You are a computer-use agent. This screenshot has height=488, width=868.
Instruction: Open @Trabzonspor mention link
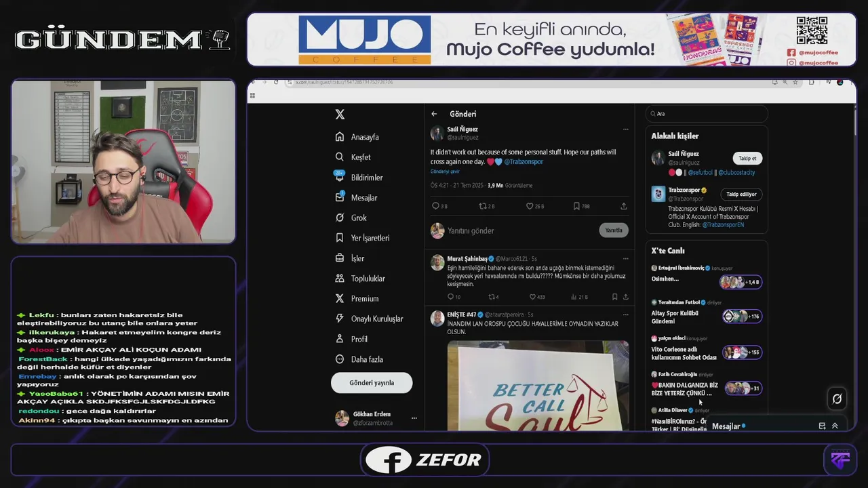(524, 162)
